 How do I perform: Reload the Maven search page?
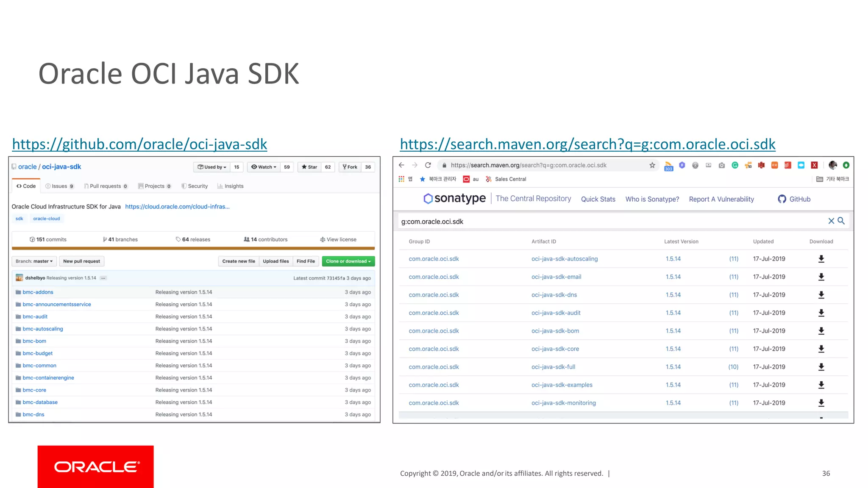428,165
